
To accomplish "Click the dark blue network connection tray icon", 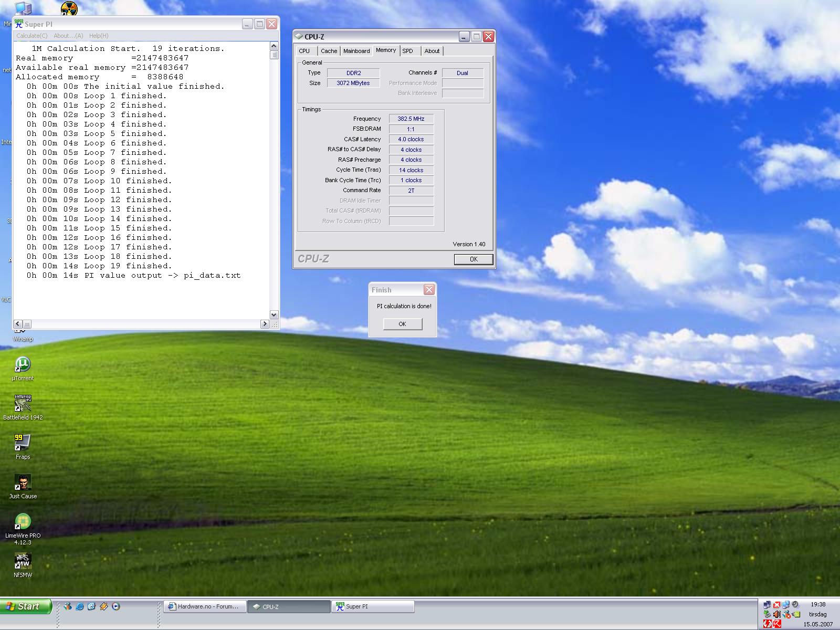I will pos(768,605).
